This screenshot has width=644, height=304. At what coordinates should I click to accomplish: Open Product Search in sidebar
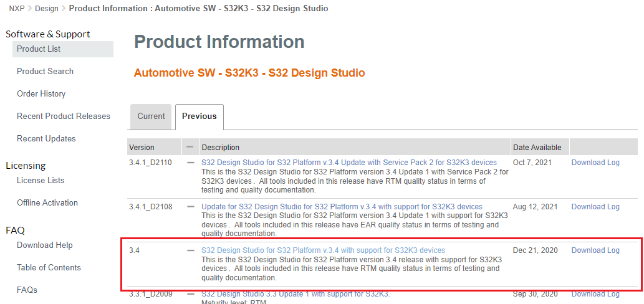point(45,72)
